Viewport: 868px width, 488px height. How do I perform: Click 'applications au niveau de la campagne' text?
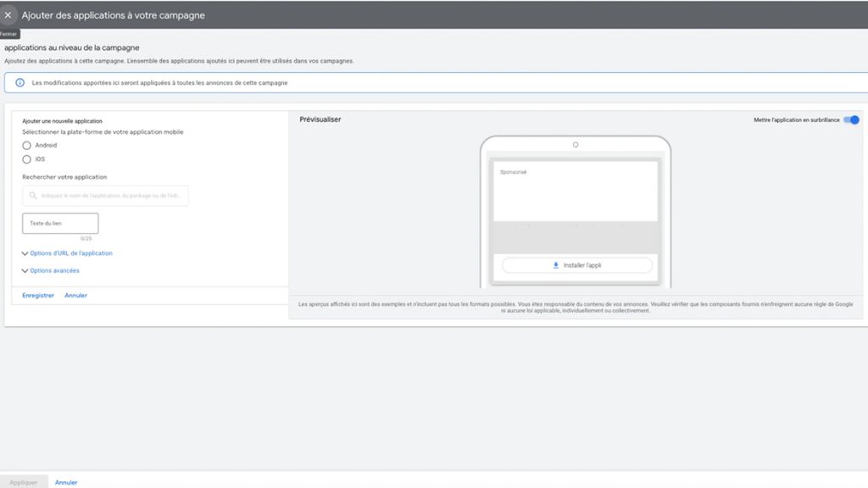(x=72, y=47)
